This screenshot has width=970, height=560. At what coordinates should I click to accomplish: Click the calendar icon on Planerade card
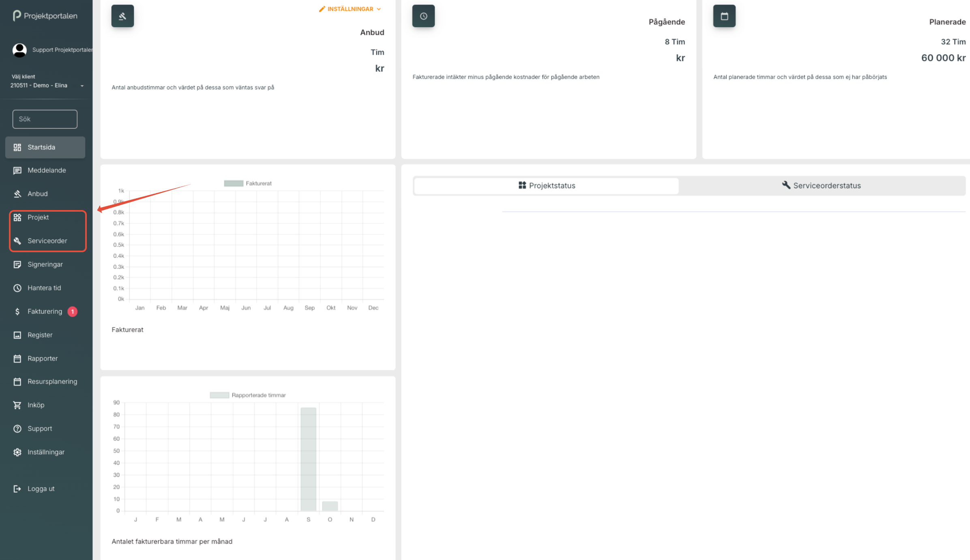pyautogui.click(x=724, y=16)
